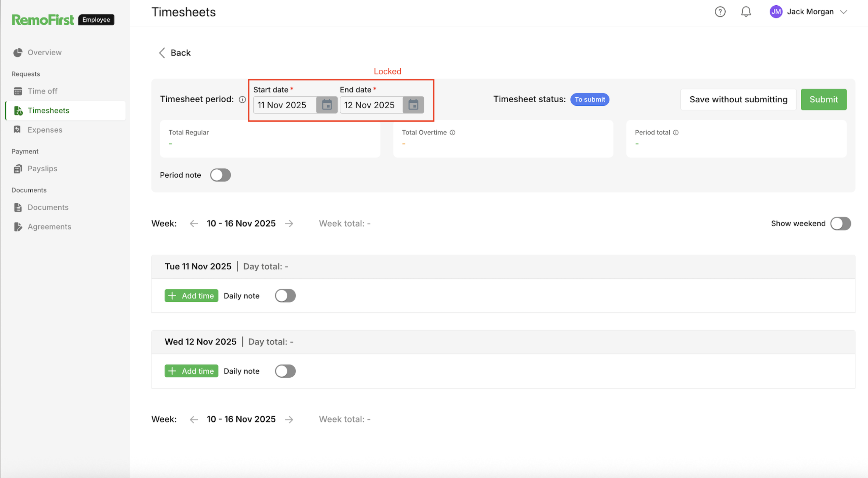Click Total Overtime info icon
Viewport: 868px width, 478px height.
pos(453,132)
